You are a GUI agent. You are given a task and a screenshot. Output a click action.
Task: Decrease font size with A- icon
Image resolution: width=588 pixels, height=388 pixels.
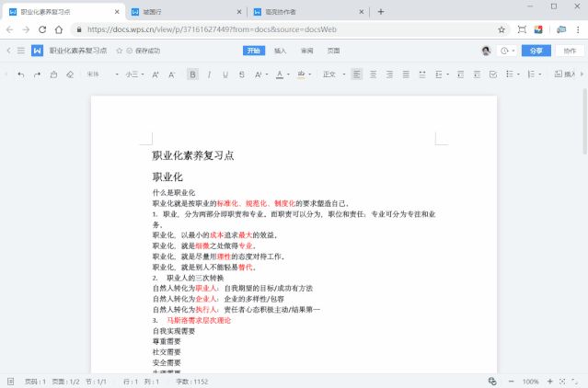click(172, 74)
